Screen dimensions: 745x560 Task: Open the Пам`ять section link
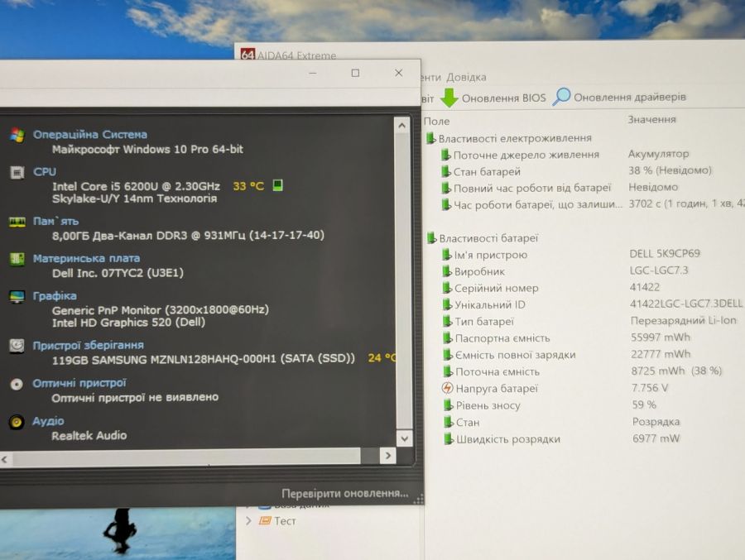(x=56, y=222)
